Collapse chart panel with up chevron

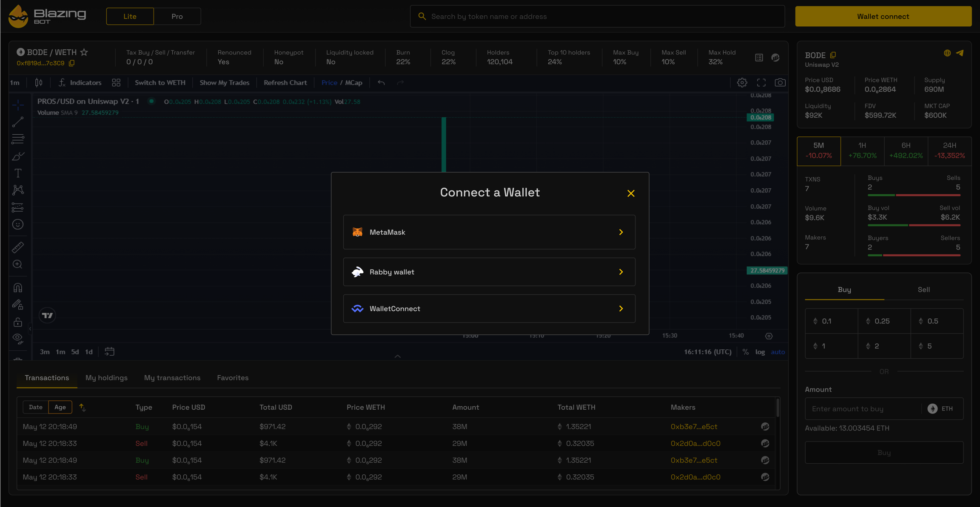[397, 356]
